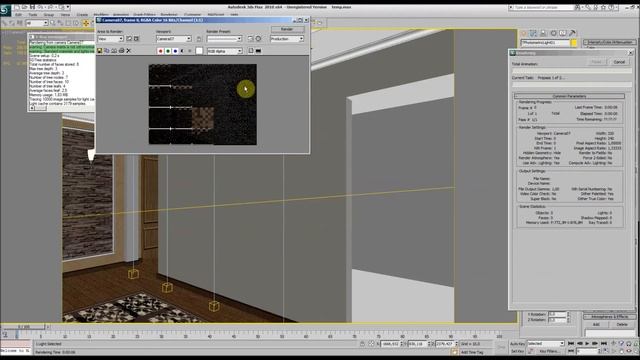This screenshot has width=640, height=360.
Task: Toggle the green channel button
Action: tap(168, 51)
